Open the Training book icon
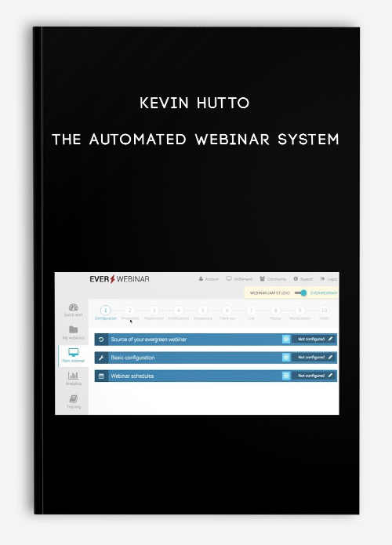This screenshot has height=545, width=392. pos(74,398)
